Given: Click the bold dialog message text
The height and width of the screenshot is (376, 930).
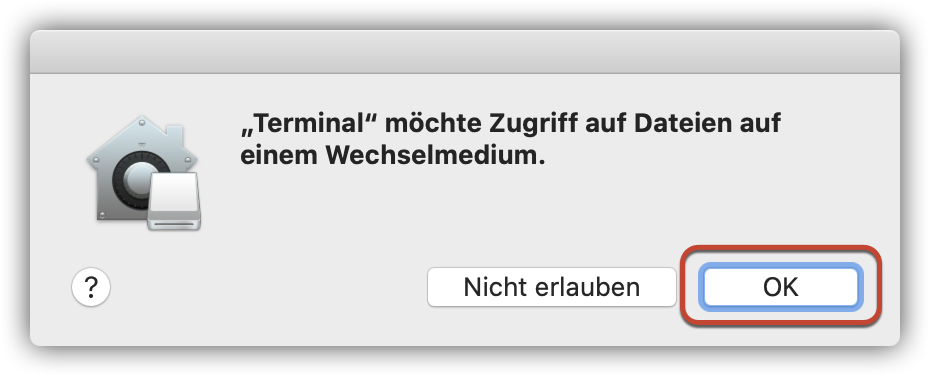Looking at the screenshot, I should pyautogui.click(x=511, y=139).
